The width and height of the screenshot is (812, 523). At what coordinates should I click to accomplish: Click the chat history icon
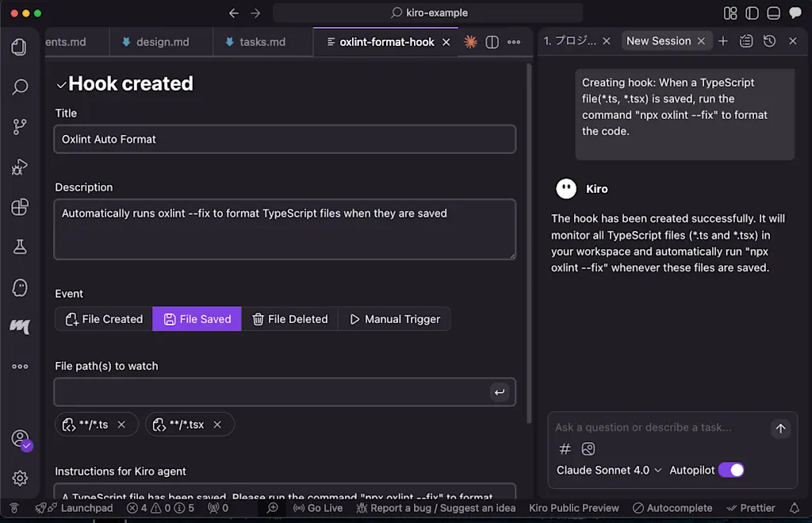tap(769, 41)
